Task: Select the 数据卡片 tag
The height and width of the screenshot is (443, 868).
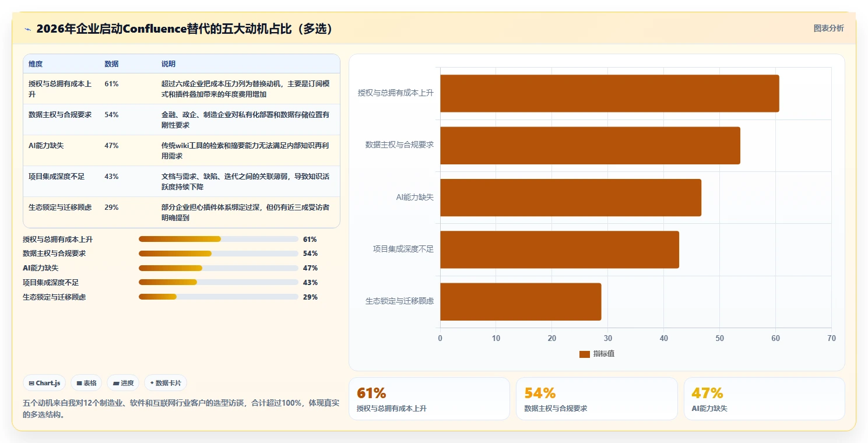Action: [x=166, y=383]
